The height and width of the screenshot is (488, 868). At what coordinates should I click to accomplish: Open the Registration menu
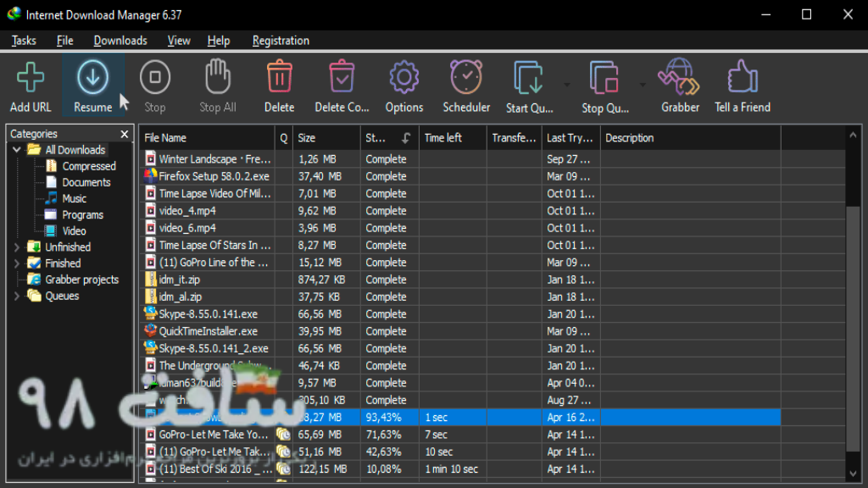281,41
